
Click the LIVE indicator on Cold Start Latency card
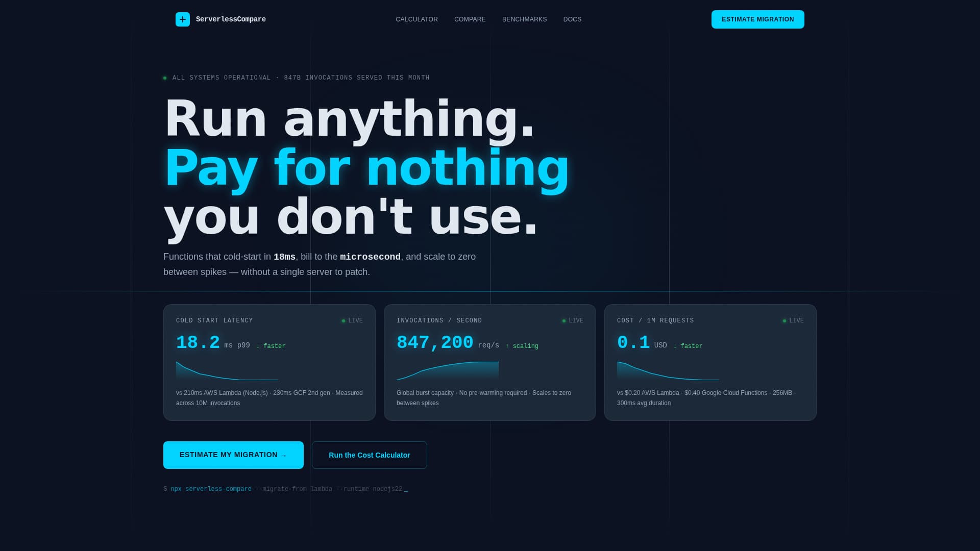352,320
